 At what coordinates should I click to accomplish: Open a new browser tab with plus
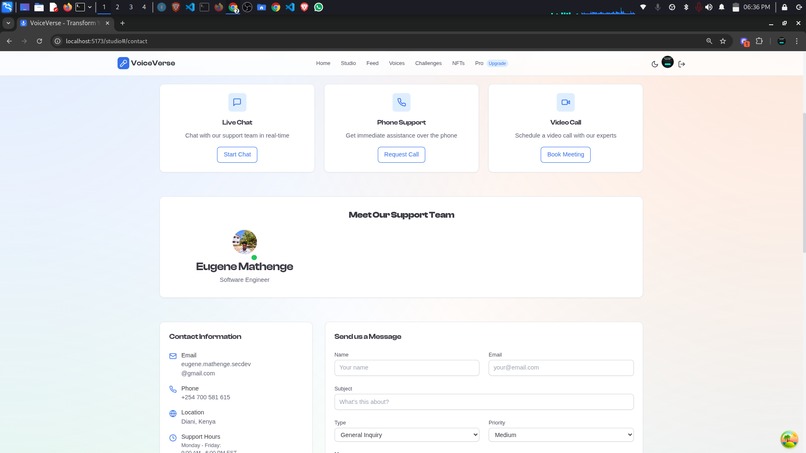(122, 23)
